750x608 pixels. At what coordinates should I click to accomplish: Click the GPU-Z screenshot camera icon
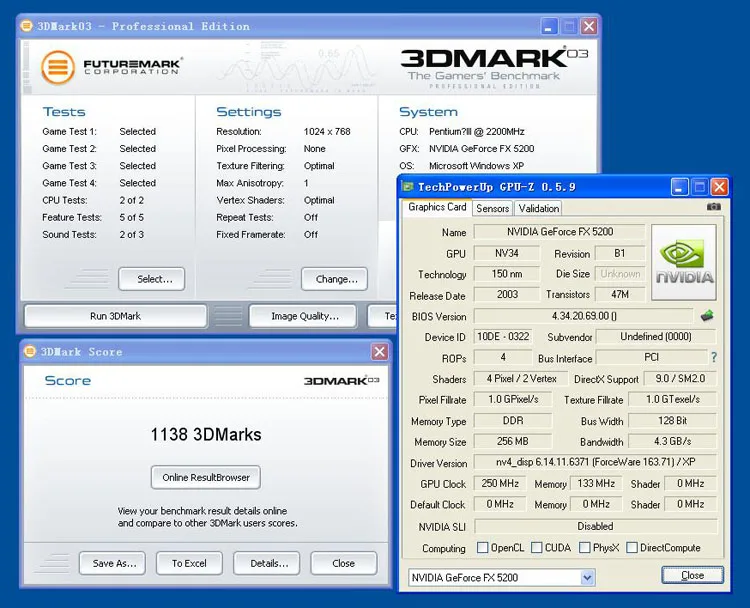click(x=714, y=207)
